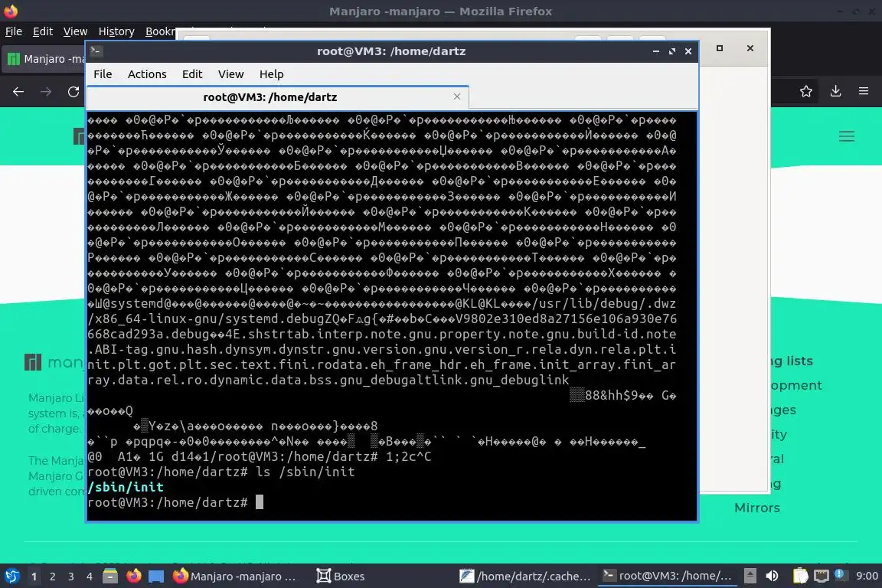Select the Manjaro tab in Firefox
The height and width of the screenshot is (588, 882).
[45, 59]
